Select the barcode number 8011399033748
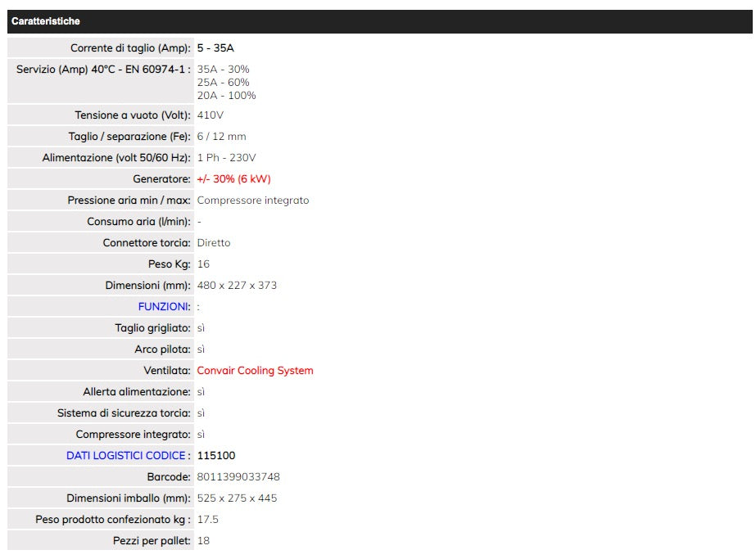The width and height of the screenshot is (756, 559). click(238, 476)
